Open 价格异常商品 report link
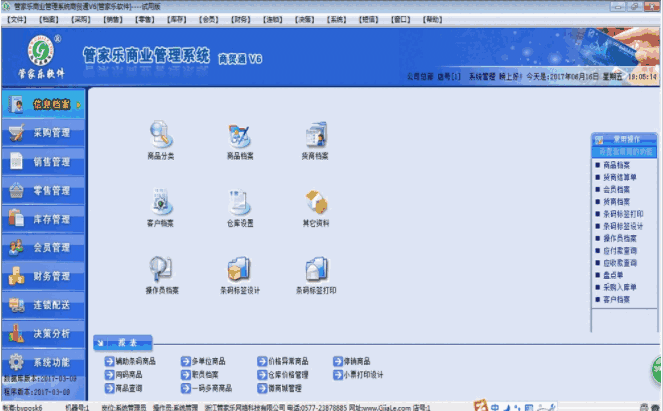Image resolution: width=663 pixels, height=411 pixels. pyautogui.click(x=283, y=361)
